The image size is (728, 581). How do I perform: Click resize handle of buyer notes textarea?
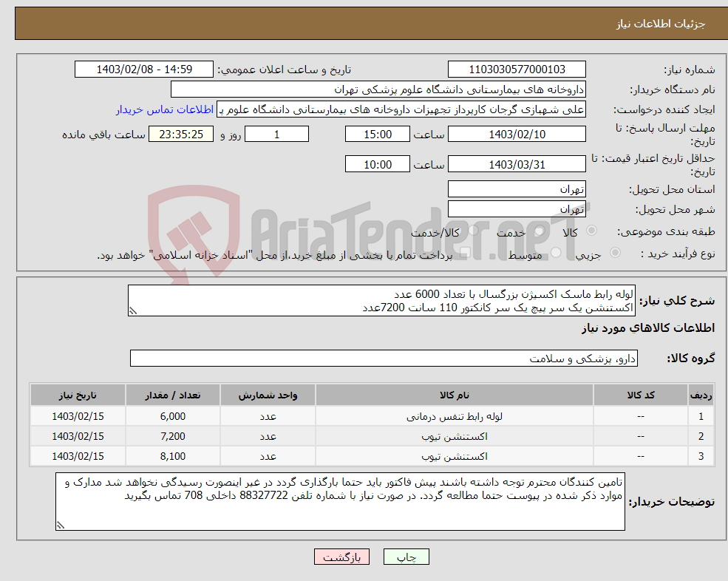tap(61, 526)
